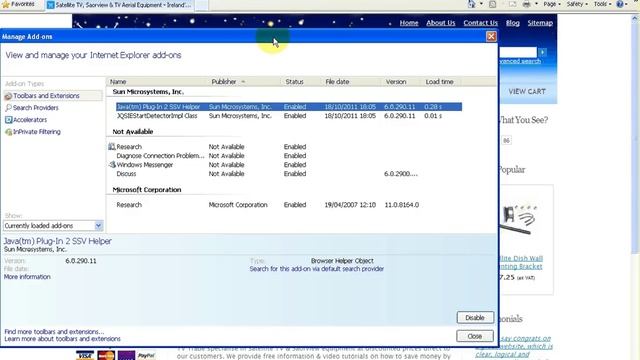Open the Sitemap link
This screenshot has width=640, height=360.
[540, 23]
